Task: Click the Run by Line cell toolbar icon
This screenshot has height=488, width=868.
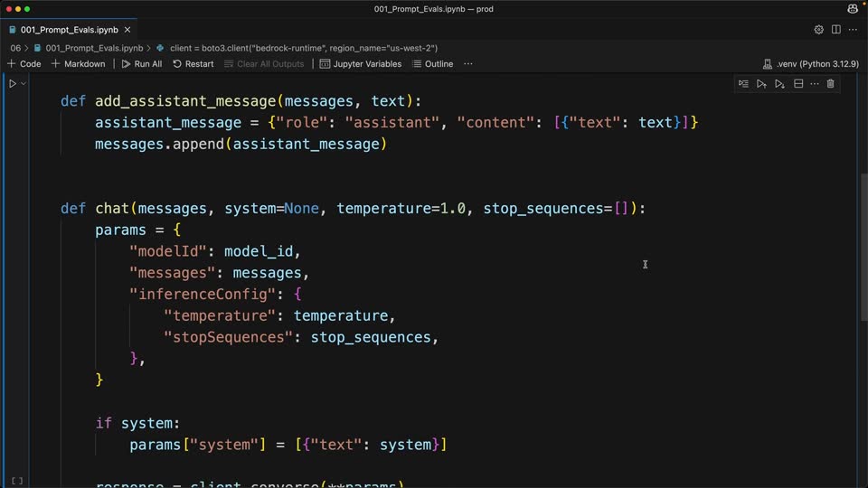Action: [743, 83]
